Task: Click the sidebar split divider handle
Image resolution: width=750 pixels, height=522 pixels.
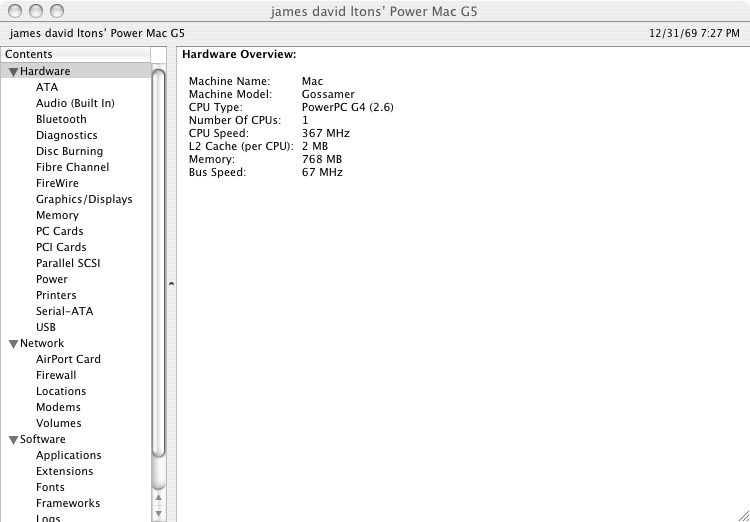Action: (x=171, y=284)
